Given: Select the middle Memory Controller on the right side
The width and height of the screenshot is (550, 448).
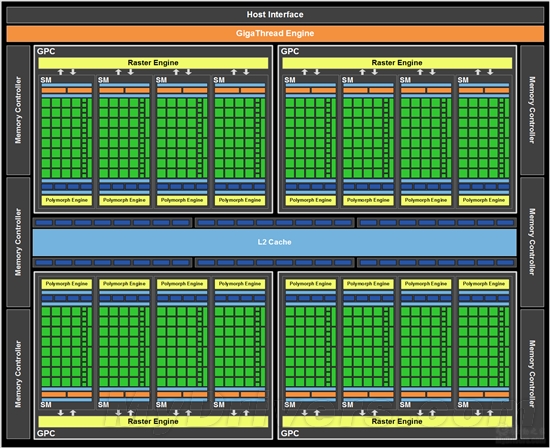Looking at the screenshot, I should [x=532, y=242].
